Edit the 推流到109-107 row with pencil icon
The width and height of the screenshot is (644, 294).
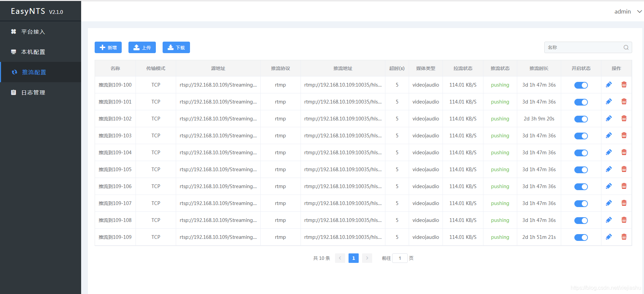[x=609, y=203]
